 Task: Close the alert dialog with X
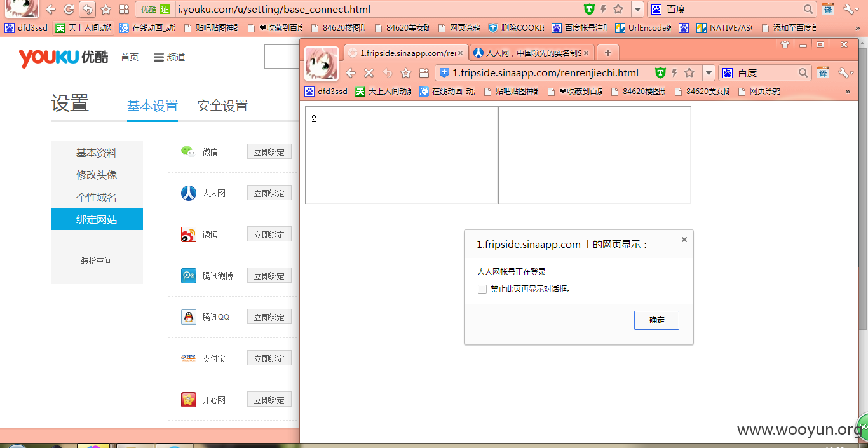pos(684,240)
